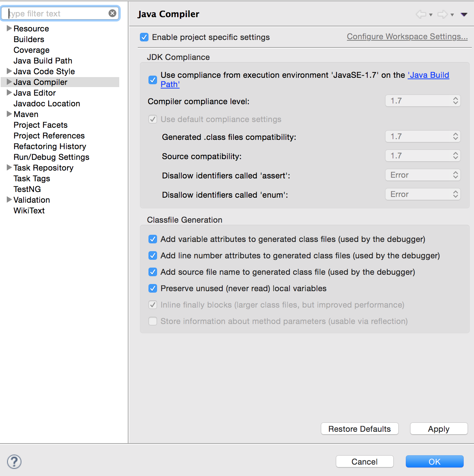Focus the type filter text field
Viewport: 474px width, 476px height.
click(x=57, y=14)
